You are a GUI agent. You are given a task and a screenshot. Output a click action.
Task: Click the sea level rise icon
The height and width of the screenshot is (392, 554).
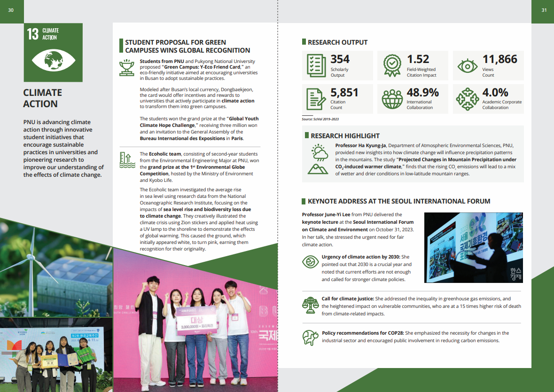click(x=127, y=160)
